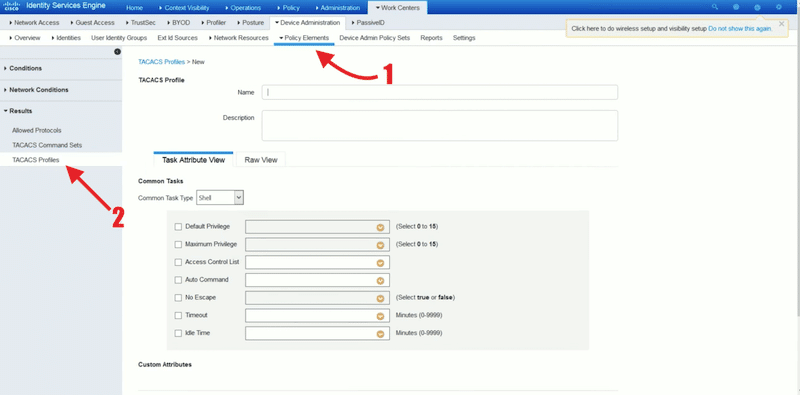Open Default Privilege orange dropdown arrow
Image resolution: width=800 pixels, height=395 pixels.
[x=380, y=227]
